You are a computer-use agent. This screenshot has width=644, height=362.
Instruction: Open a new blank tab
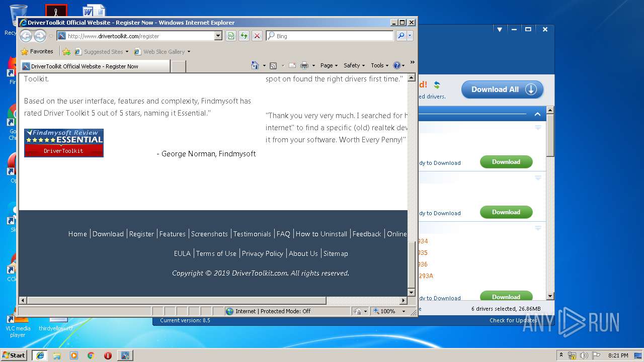(x=179, y=66)
